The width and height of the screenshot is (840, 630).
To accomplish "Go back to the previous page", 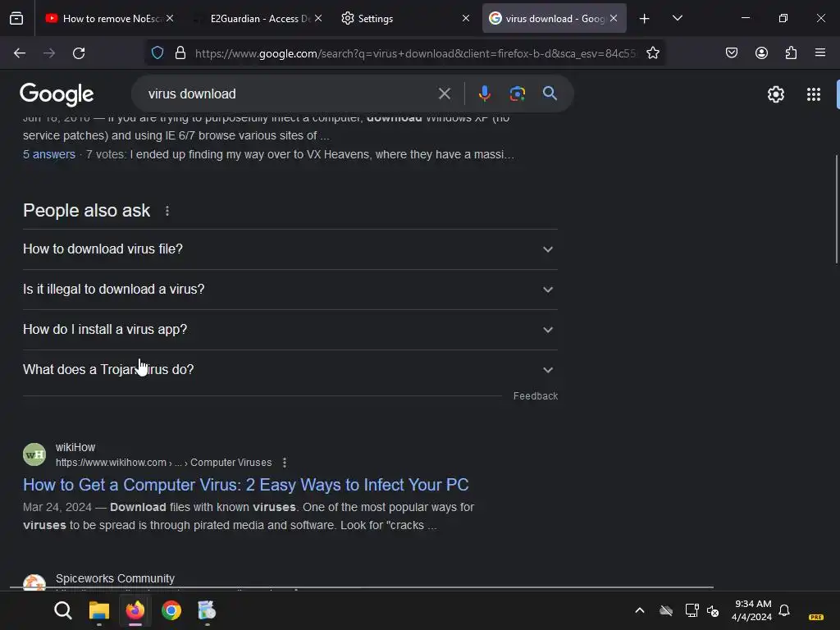I will coord(20,53).
